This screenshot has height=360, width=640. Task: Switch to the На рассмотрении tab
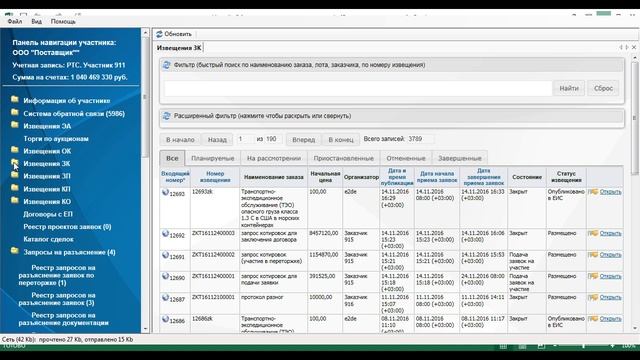[273, 158]
